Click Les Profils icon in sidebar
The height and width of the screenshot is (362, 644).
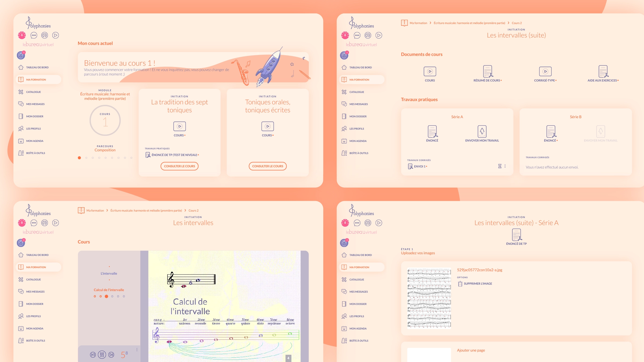point(22,129)
